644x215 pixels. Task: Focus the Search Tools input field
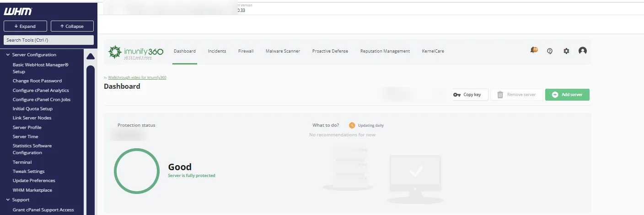pyautogui.click(x=49, y=40)
